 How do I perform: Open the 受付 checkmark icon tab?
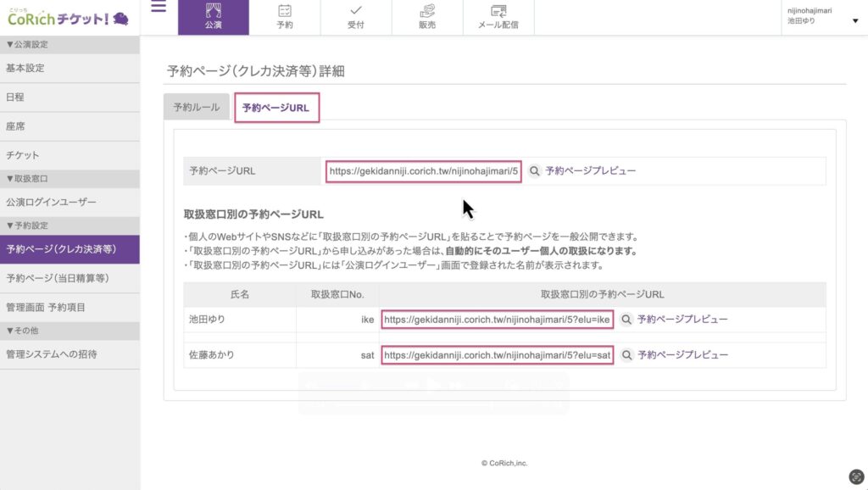[356, 17]
